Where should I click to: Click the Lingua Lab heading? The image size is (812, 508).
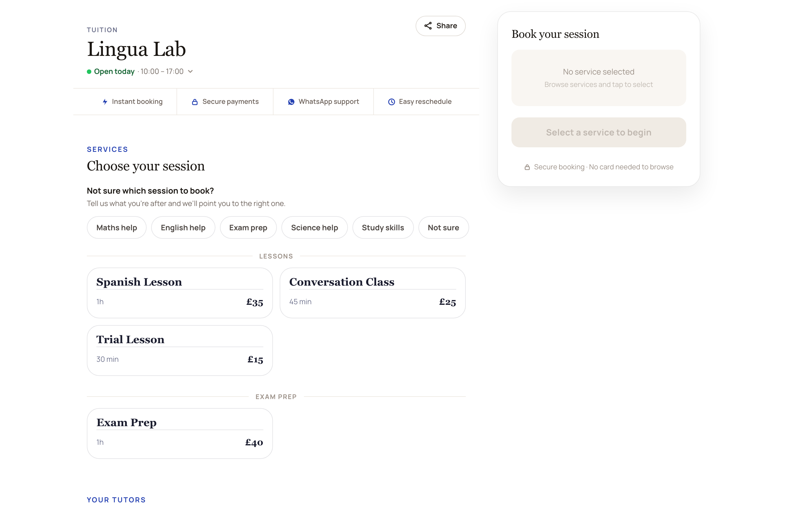[136, 49]
